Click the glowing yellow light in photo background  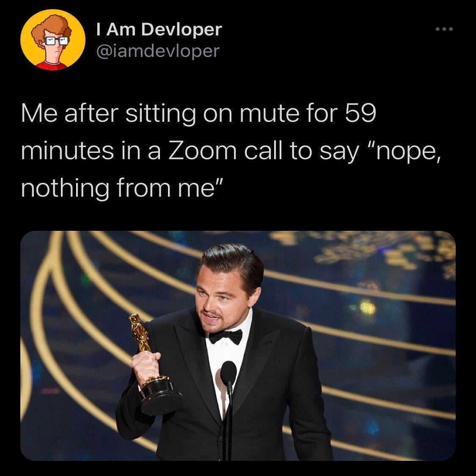367,307
